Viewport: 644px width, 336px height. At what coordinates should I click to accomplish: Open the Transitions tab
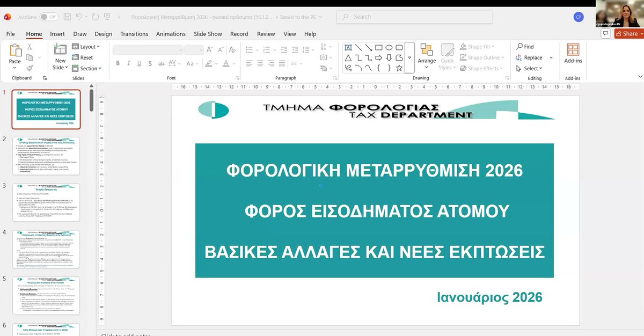tap(134, 34)
